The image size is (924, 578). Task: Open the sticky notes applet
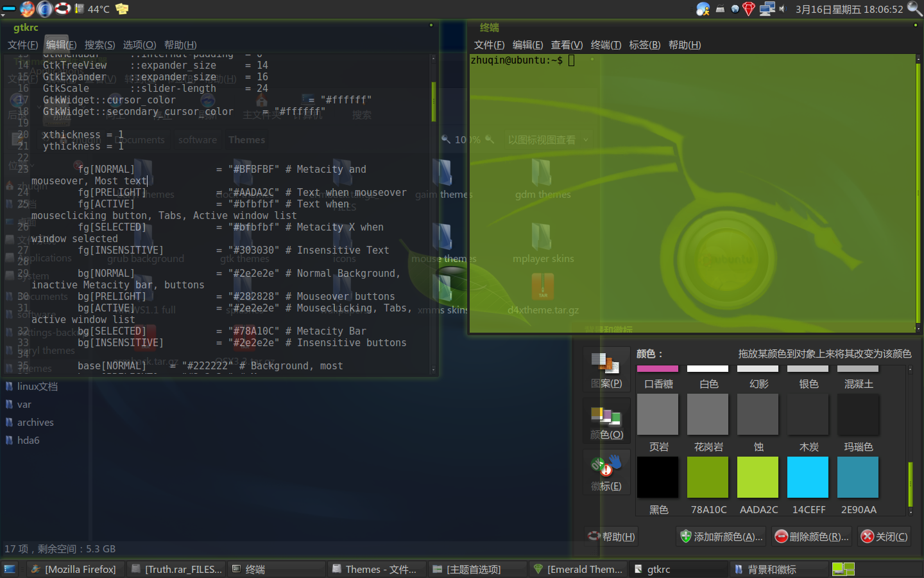click(122, 9)
